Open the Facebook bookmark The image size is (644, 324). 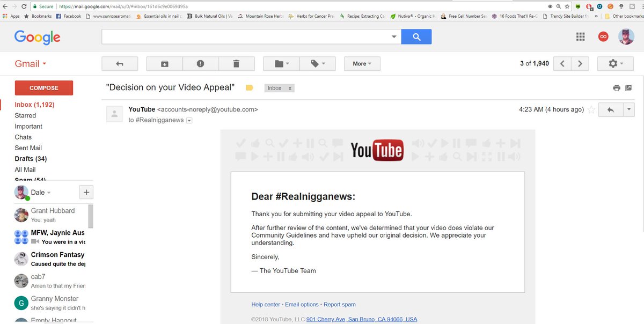pos(69,17)
